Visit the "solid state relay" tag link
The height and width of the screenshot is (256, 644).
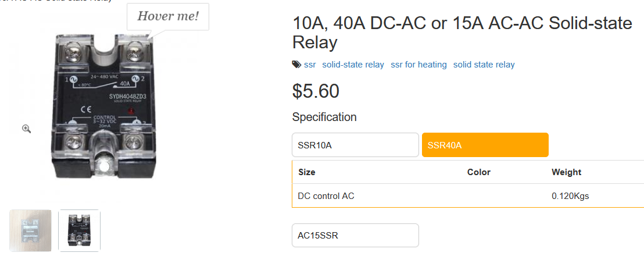click(x=484, y=65)
